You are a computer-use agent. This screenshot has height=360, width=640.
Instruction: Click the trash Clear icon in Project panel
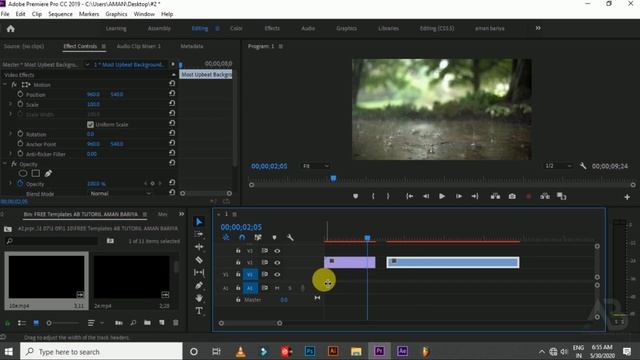[x=176, y=323]
